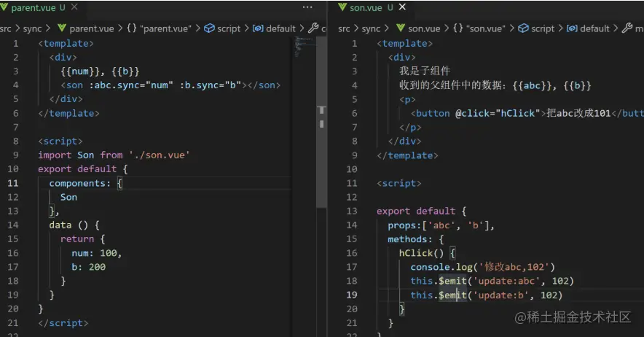
Task: Click the $emit('update:b', 102) line
Action: [x=487, y=295]
